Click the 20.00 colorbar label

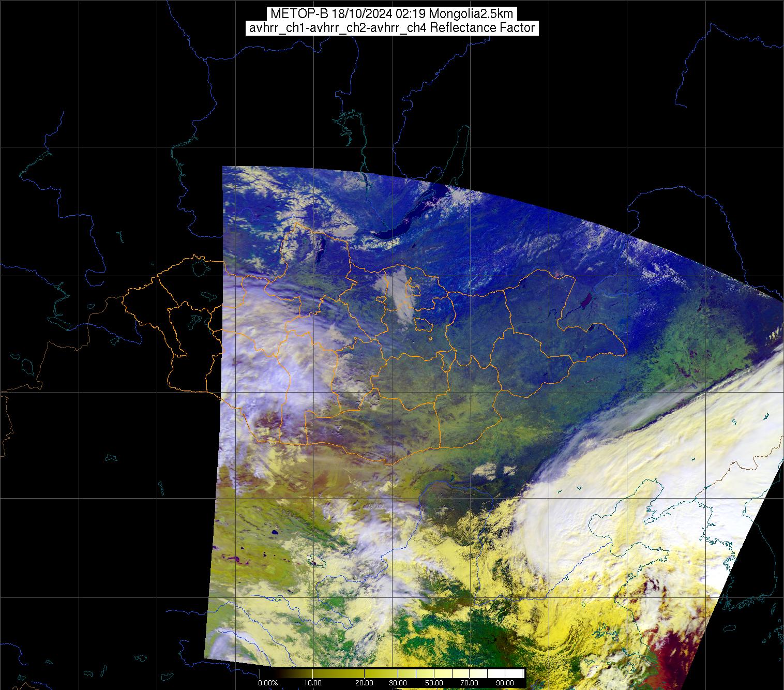365,683
